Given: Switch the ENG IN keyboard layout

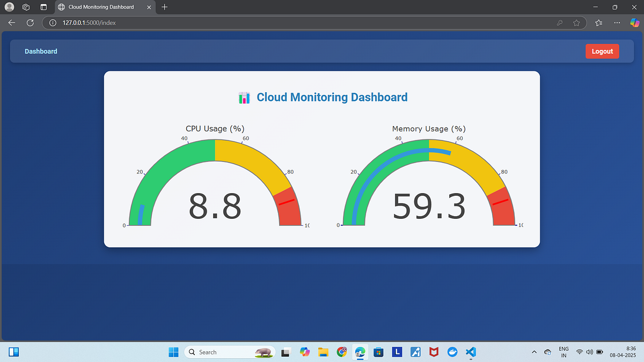Looking at the screenshot, I should tap(563, 352).
